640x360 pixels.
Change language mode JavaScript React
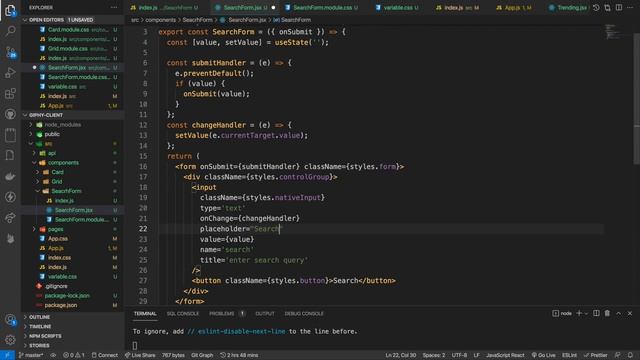tap(505, 355)
